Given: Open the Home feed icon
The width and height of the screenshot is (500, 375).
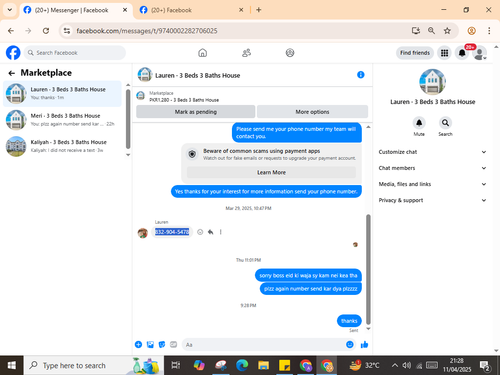Looking at the screenshot, I should tap(202, 53).
